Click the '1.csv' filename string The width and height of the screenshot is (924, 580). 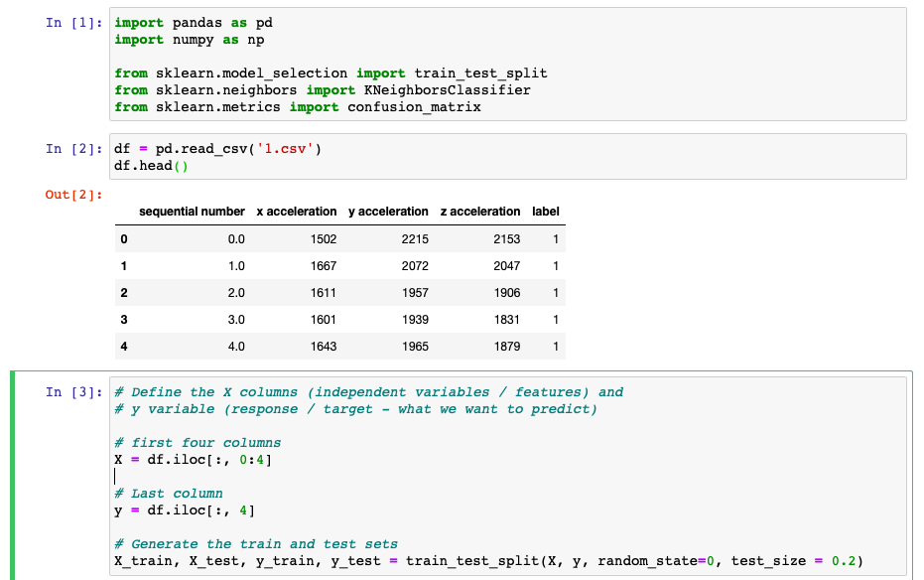point(285,149)
